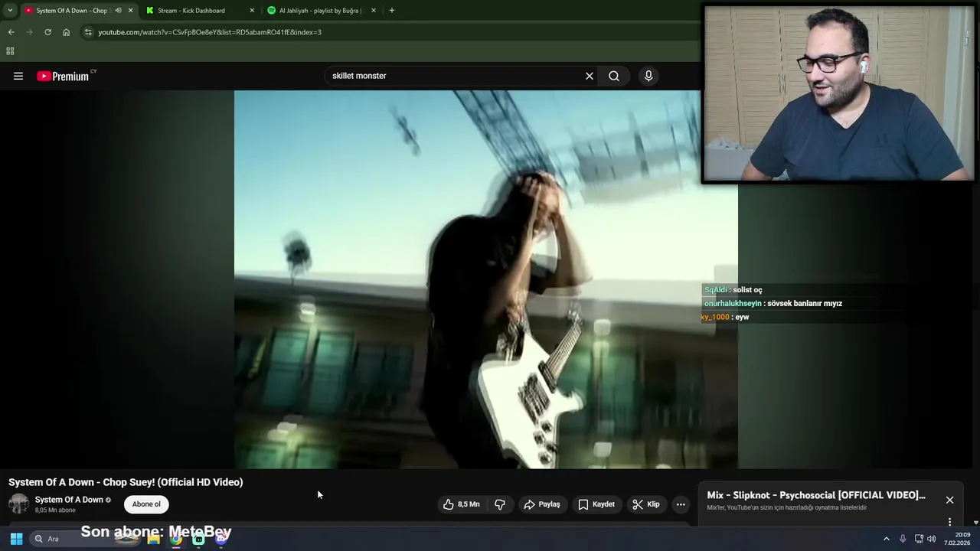Submit search with magnifier icon
The height and width of the screenshot is (551, 980).
[x=614, y=76]
